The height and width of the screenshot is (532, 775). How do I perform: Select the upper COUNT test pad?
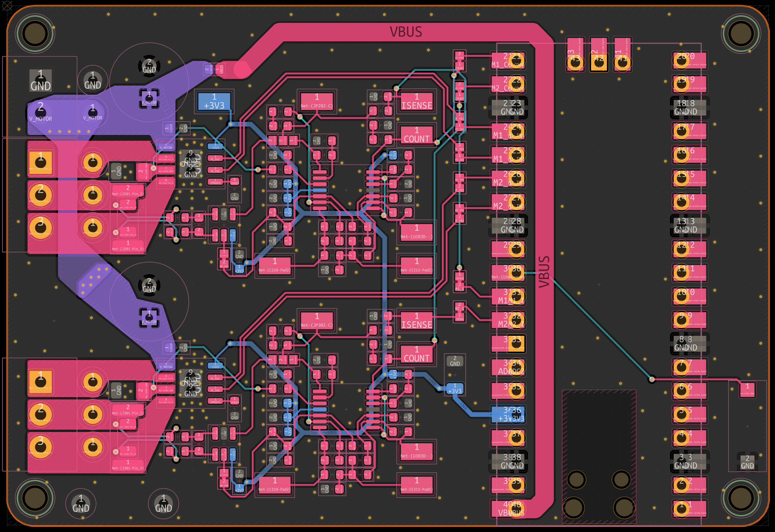click(417, 135)
